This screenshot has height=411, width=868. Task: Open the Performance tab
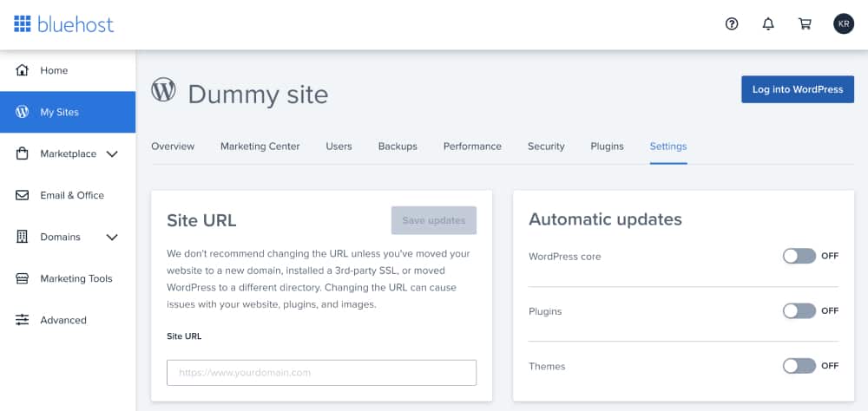[x=472, y=147]
